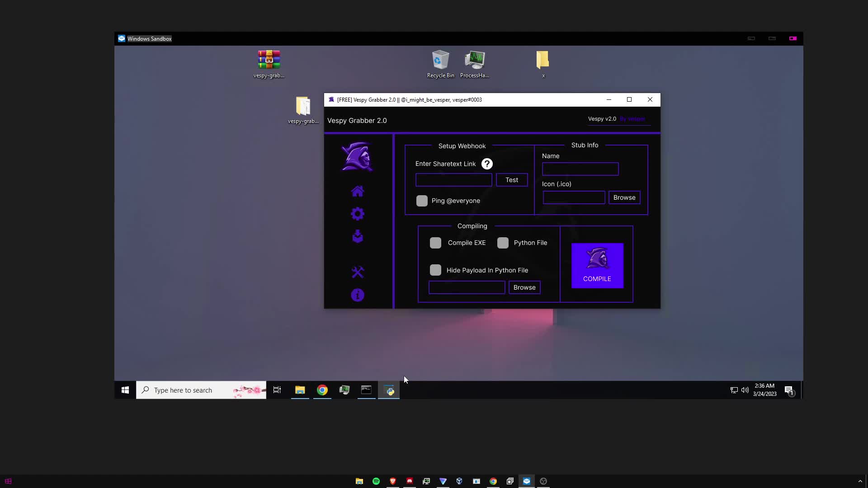Browse for an Icon (.ico) file
The width and height of the screenshot is (868, 488).
pyautogui.click(x=624, y=197)
